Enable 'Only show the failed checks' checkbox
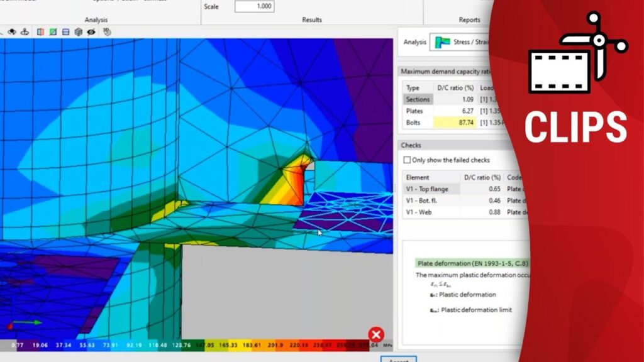Screen dimensions: 644x362 pos(407,160)
